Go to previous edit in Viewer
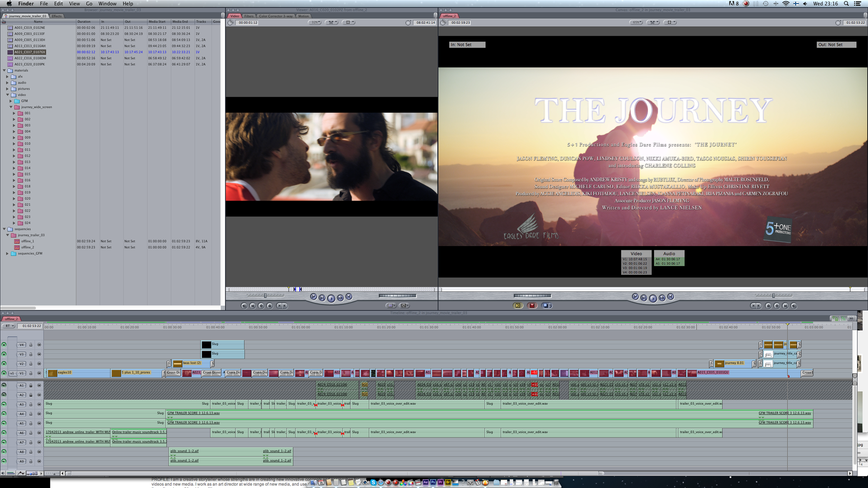Viewport: 868px width, 488px height. (314, 296)
